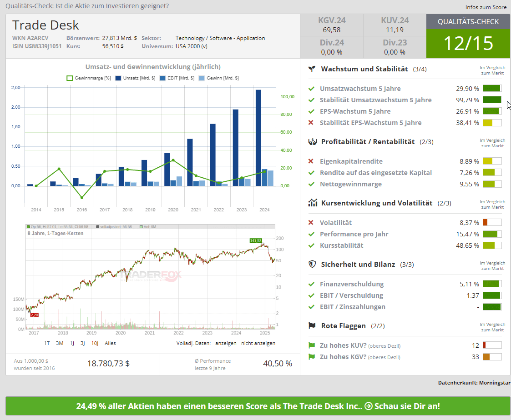Image resolution: width=511 pixels, height=420 pixels.
Task: Click the red X beside Stabilität EPS-Wachstum 5 Jahre
Action: (311, 123)
